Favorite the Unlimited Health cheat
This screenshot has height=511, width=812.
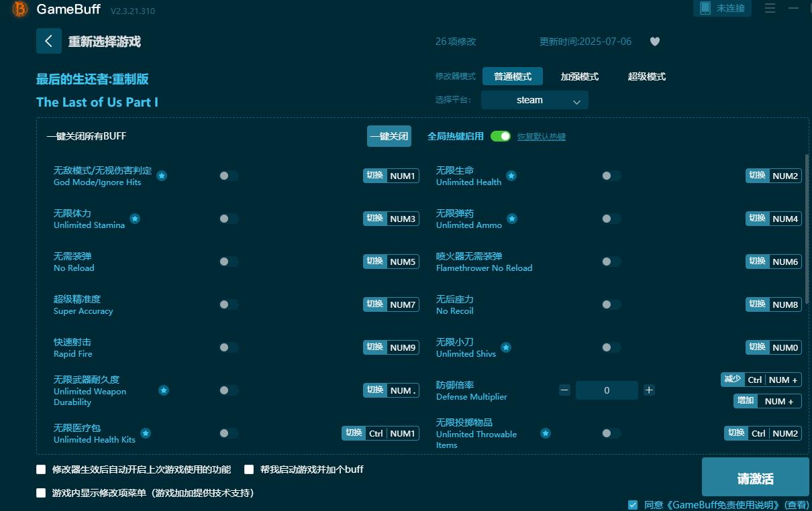511,175
